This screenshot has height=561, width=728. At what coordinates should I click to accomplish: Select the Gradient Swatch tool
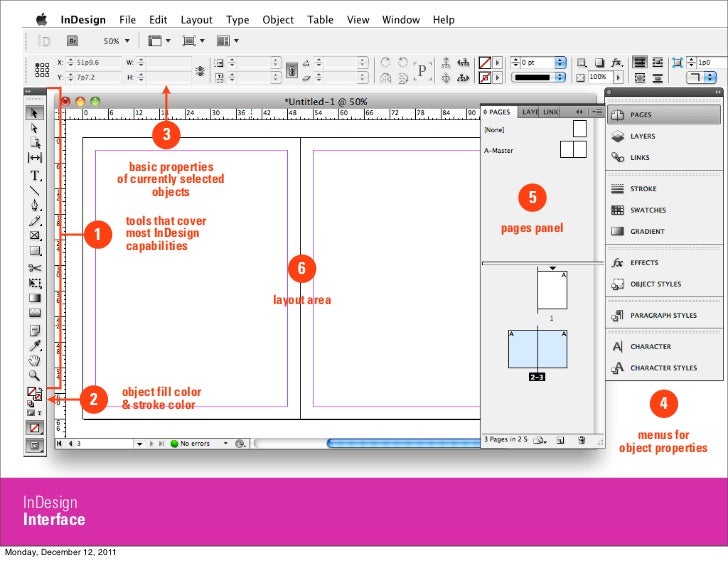pos(34,298)
